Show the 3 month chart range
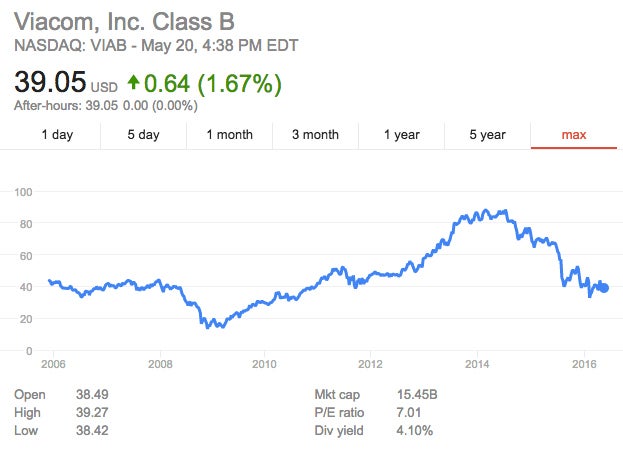This screenshot has height=457, width=623. click(x=315, y=134)
